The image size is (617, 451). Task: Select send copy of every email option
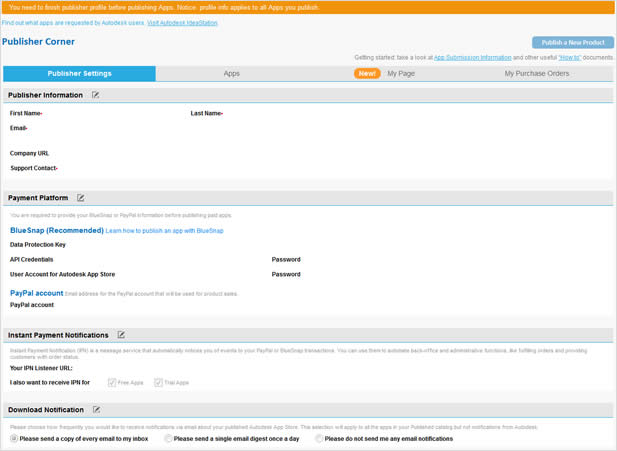14,438
